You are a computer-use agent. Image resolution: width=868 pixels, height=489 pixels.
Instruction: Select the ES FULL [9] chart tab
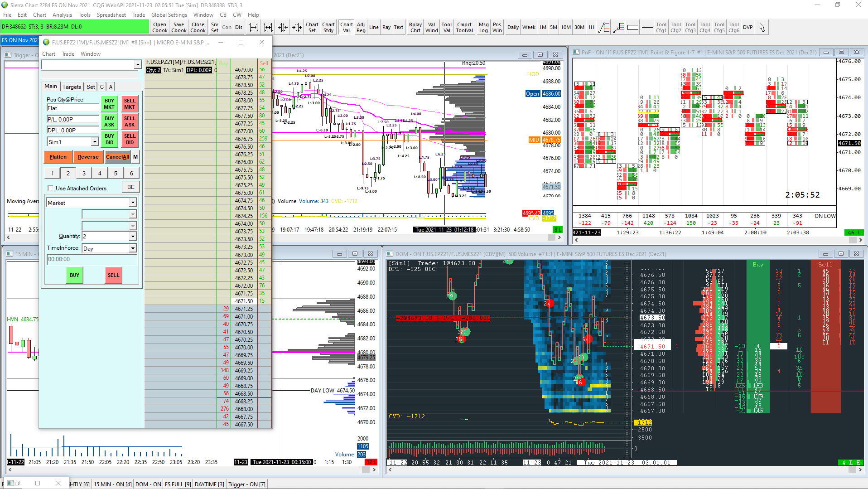[x=178, y=484]
